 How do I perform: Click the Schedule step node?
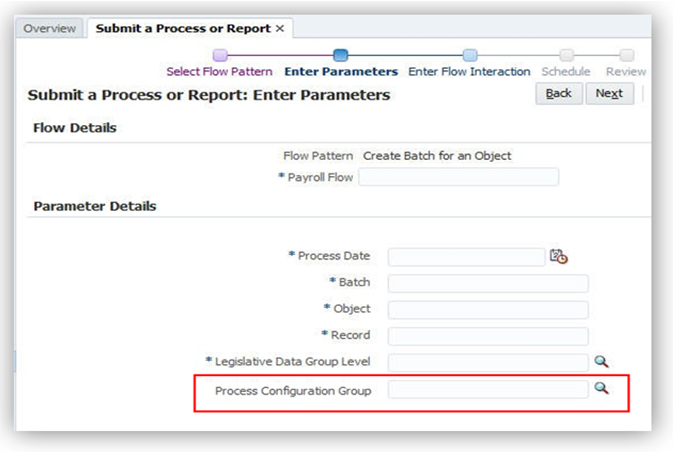coord(566,56)
